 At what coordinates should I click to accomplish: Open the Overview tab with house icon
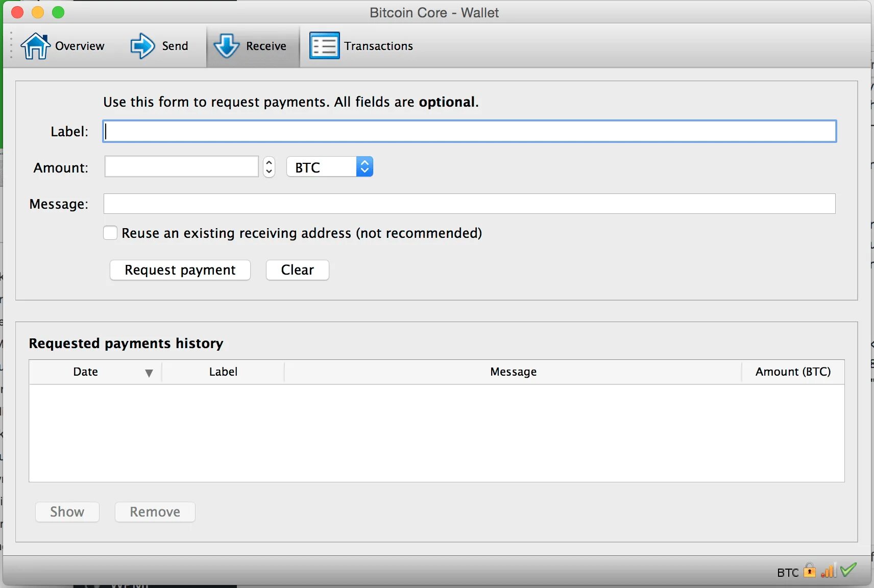click(62, 46)
